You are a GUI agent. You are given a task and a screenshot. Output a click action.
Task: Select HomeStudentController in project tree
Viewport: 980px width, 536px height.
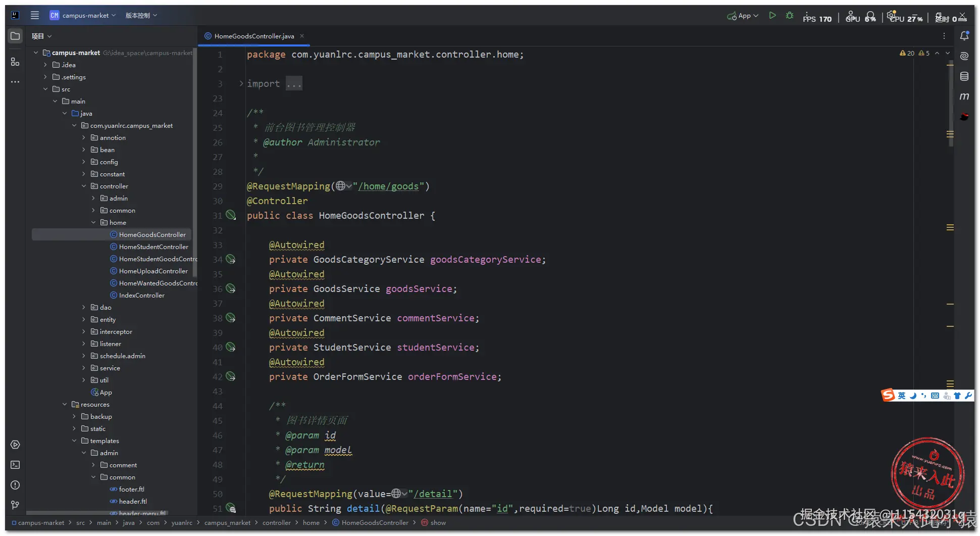pos(153,247)
